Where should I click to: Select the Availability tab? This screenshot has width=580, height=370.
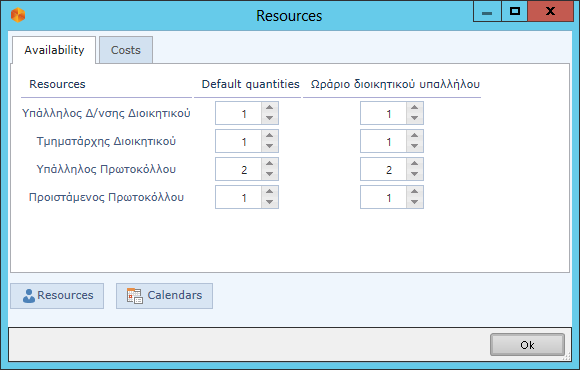click(54, 50)
